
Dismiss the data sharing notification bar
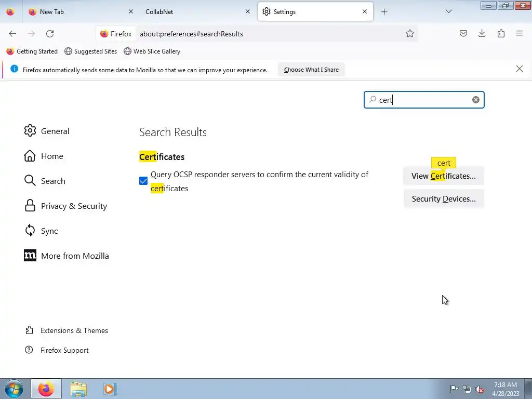pos(520,69)
